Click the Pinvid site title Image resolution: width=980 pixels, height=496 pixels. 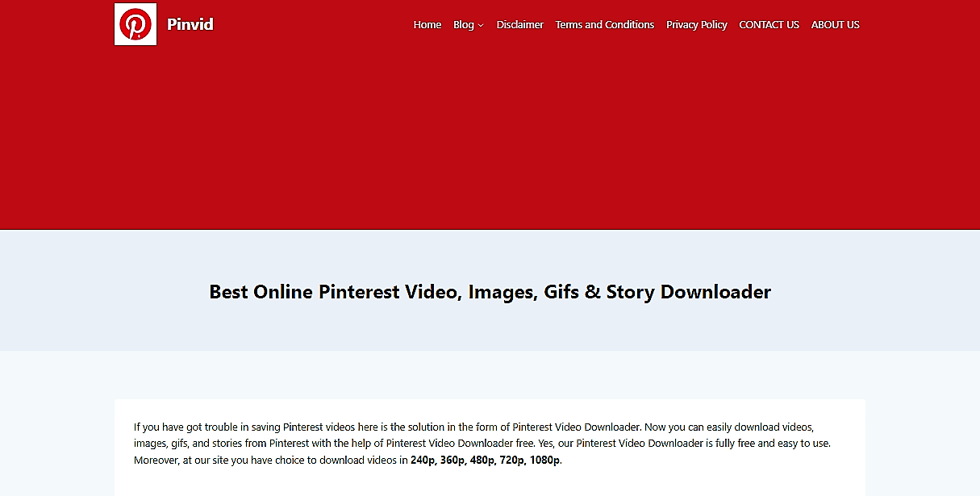point(190,24)
